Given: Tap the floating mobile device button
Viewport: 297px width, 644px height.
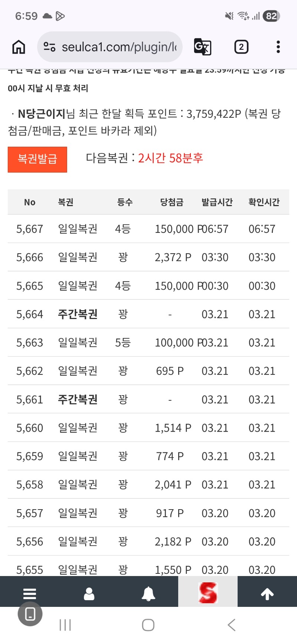Looking at the screenshot, I should (30, 614).
